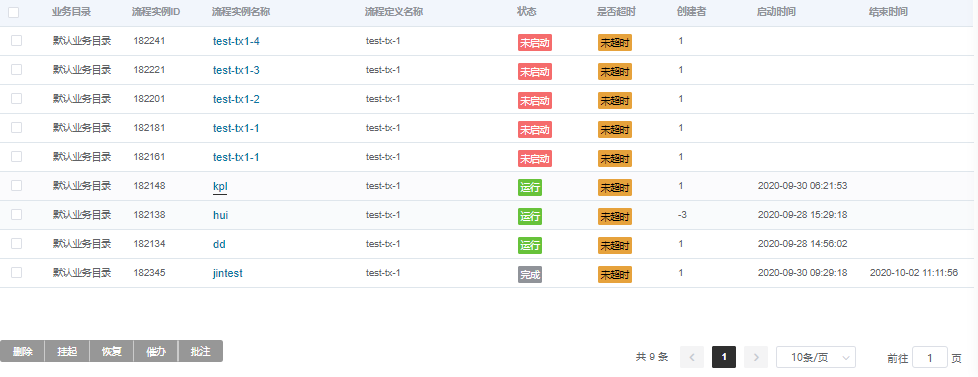Screen dimensions: 978x377
Task: Click the 挂起 button
Action: pos(67,351)
